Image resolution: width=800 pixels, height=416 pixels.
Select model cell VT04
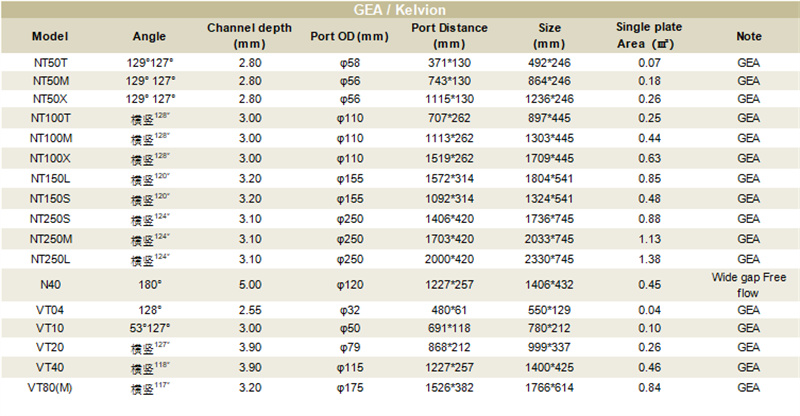click(x=50, y=310)
